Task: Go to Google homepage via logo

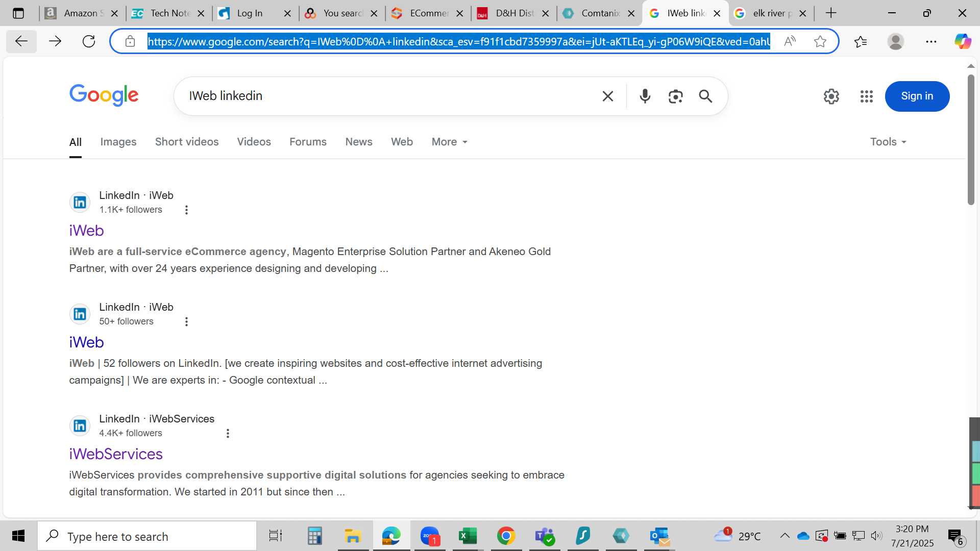Action: tap(104, 95)
